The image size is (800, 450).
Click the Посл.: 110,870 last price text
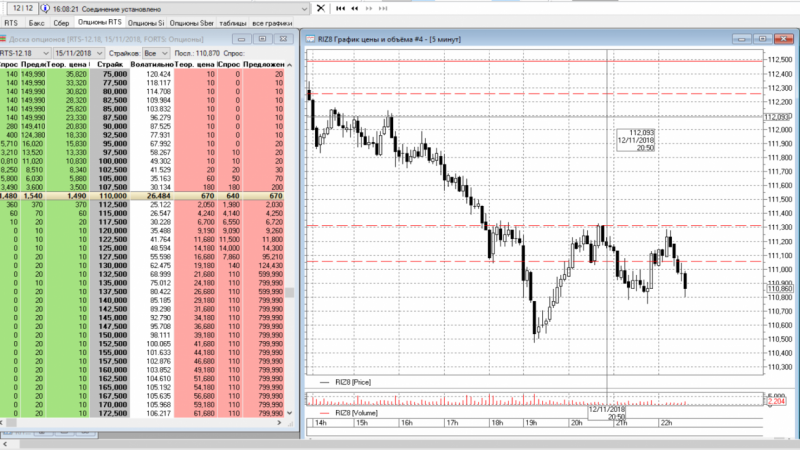pos(197,53)
